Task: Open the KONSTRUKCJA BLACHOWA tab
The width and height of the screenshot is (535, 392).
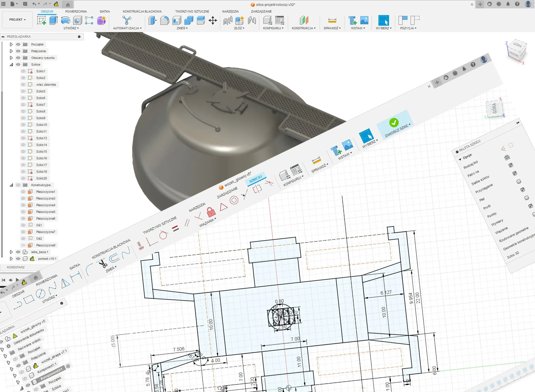Action: (142, 11)
